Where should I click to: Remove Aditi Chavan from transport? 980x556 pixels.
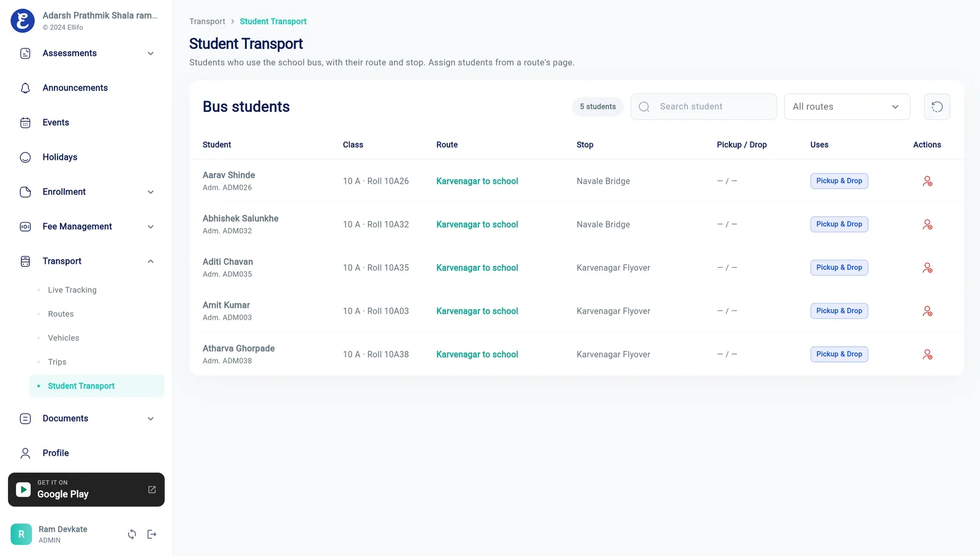(x=927, y=268)
